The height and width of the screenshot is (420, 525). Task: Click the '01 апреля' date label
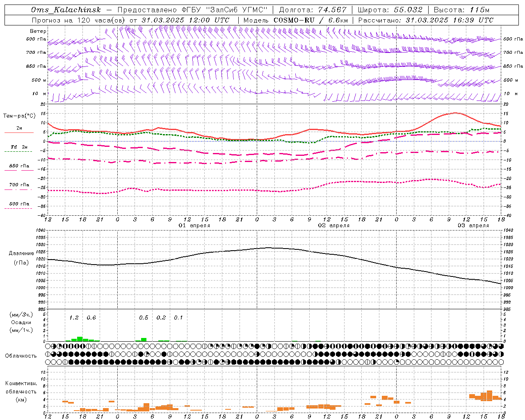pyautogui.click(x=194, y=226)
